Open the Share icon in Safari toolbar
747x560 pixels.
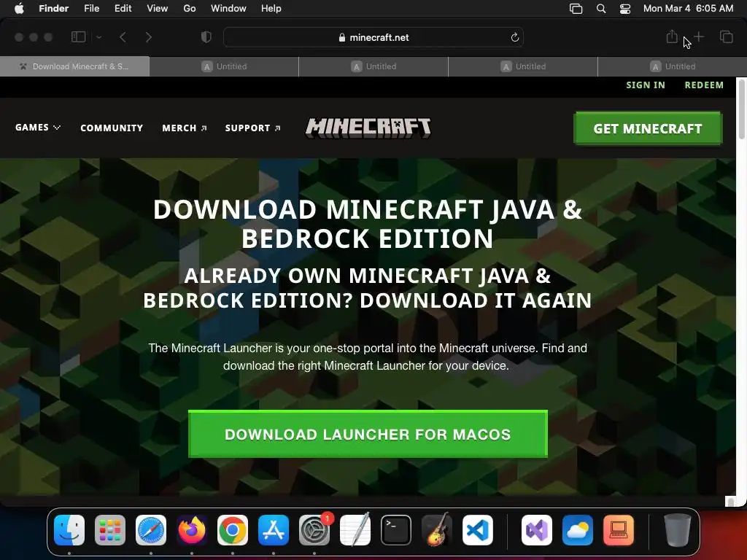(x=672, y=36)
